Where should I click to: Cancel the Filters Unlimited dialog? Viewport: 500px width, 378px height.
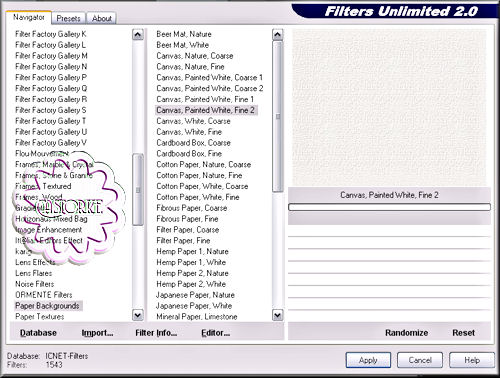click(x=420, y=360)
